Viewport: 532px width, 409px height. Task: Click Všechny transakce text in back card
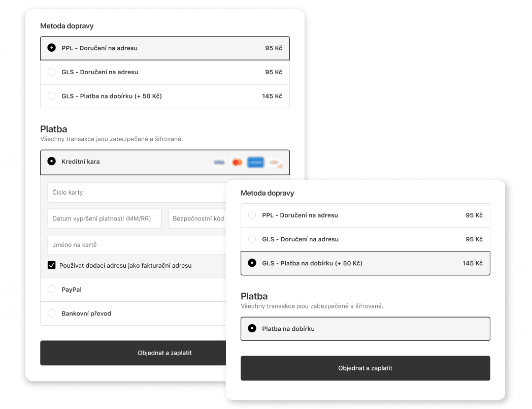(111, 139)
